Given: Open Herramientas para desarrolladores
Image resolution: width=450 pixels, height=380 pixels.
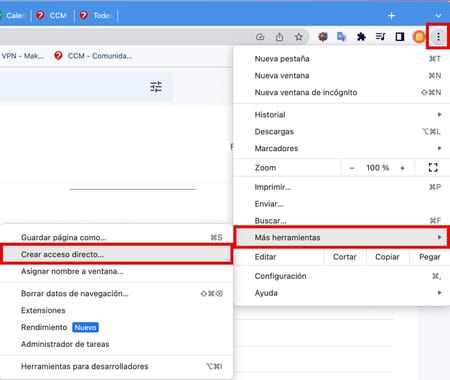Looking at the screenshot, I should pyautogui.click(x=116, y=366).
